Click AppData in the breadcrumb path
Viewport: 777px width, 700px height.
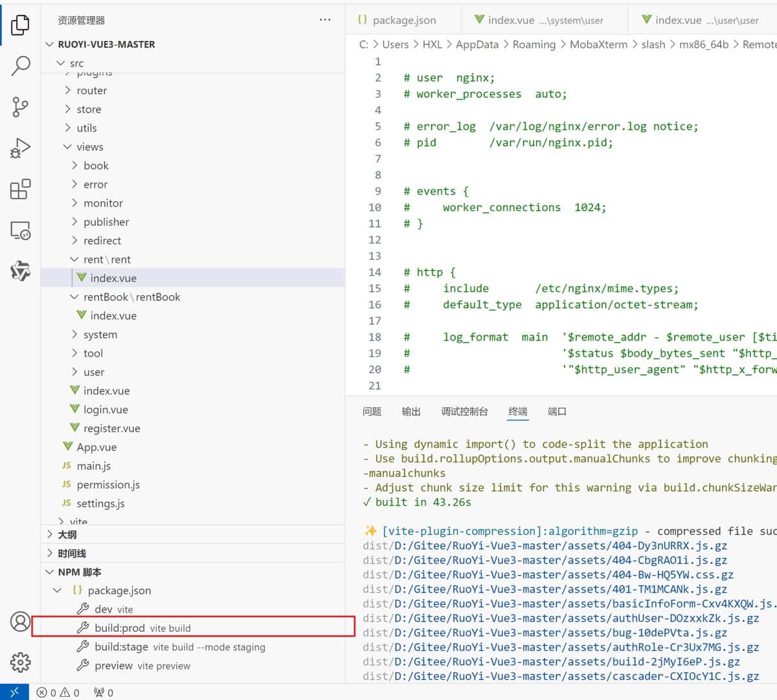click(477, 44)
